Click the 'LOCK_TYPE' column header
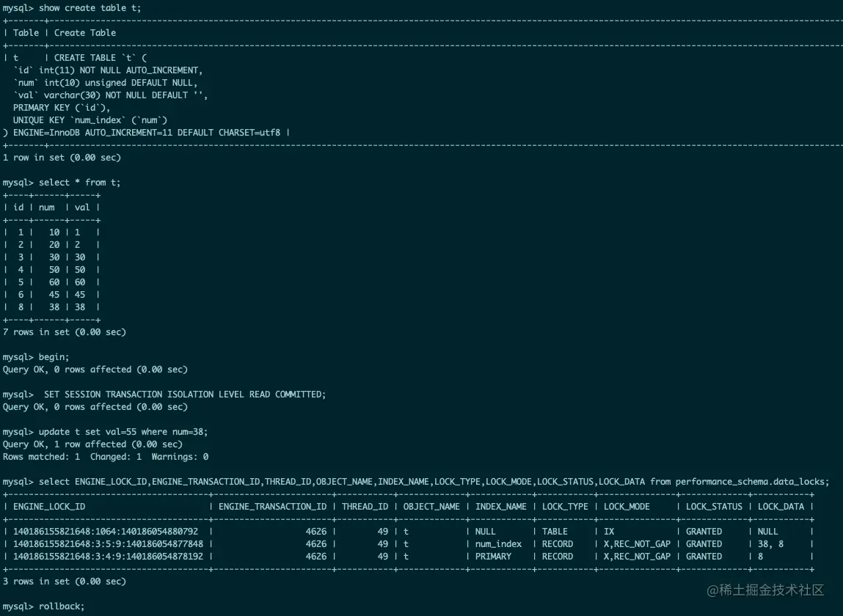Screen dimensions: 843x616 tap(565, 506)
